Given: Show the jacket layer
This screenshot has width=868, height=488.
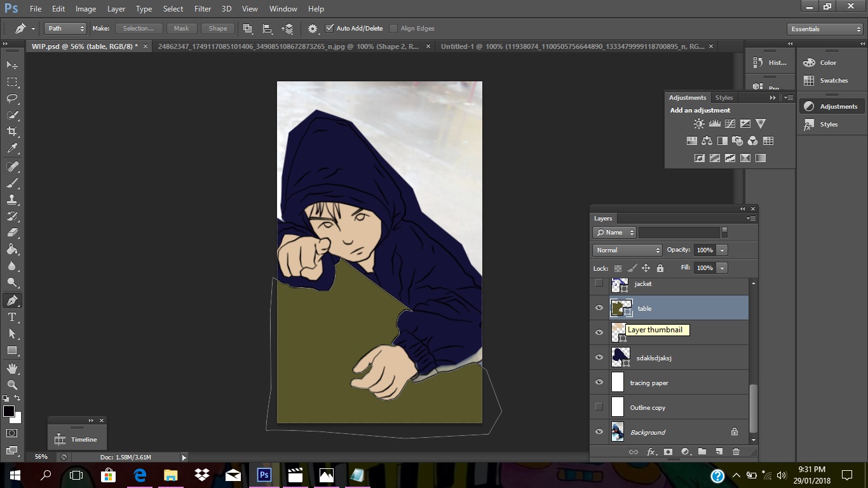Looking at the screenshot, I should coord(599,283).
